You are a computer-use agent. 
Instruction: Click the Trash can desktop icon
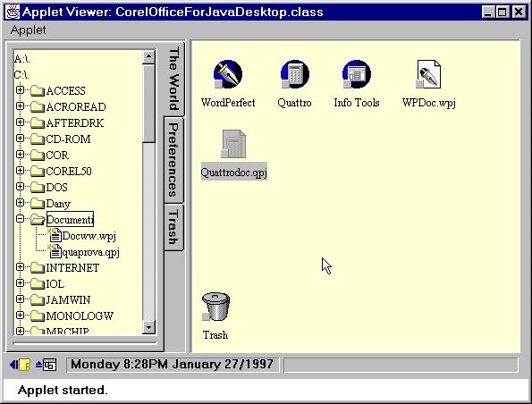tap(215, 307)
